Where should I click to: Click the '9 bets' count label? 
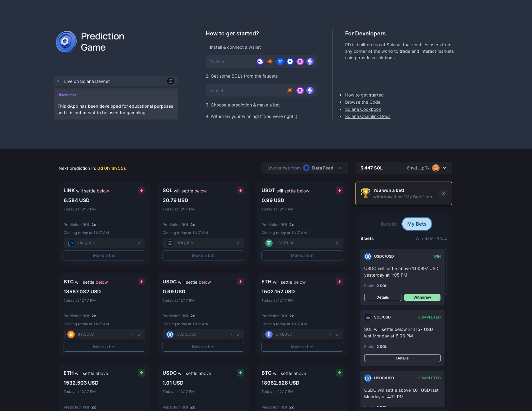(x=367, y=238)
